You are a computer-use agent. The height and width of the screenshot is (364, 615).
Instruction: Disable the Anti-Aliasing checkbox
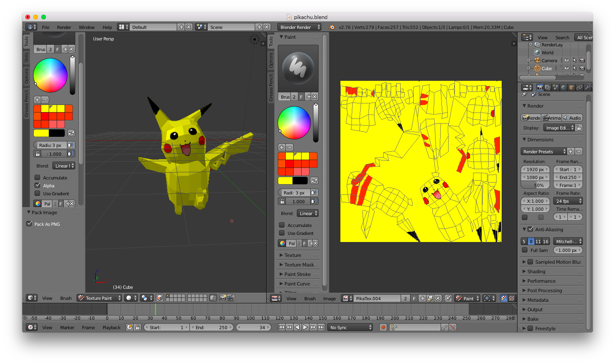tap(530, 229)
